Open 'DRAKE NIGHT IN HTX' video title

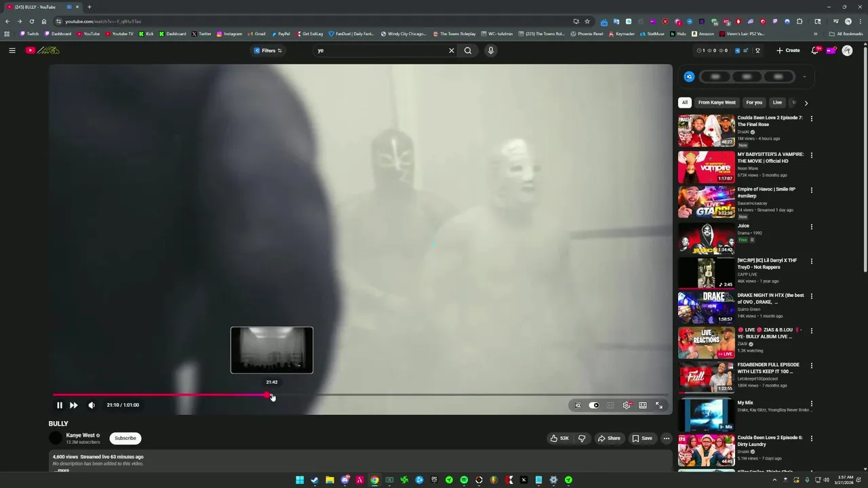point(771,299)
